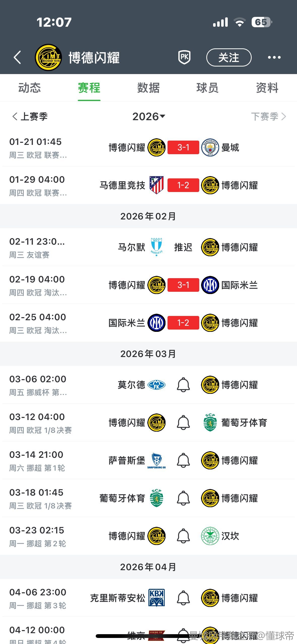Screen dimensions: 297x644
Task: Open the 2026 season dropdown
Action: coord(149,117)
